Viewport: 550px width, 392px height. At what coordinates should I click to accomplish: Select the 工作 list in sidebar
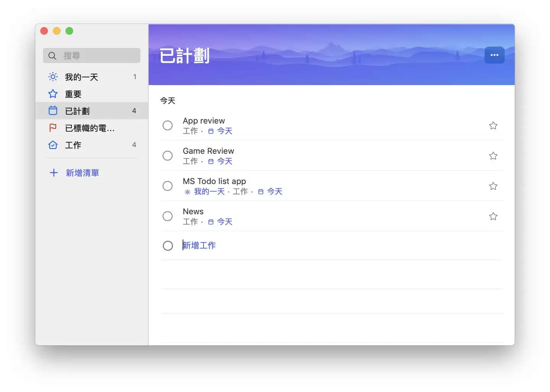[x=73, y=145]
